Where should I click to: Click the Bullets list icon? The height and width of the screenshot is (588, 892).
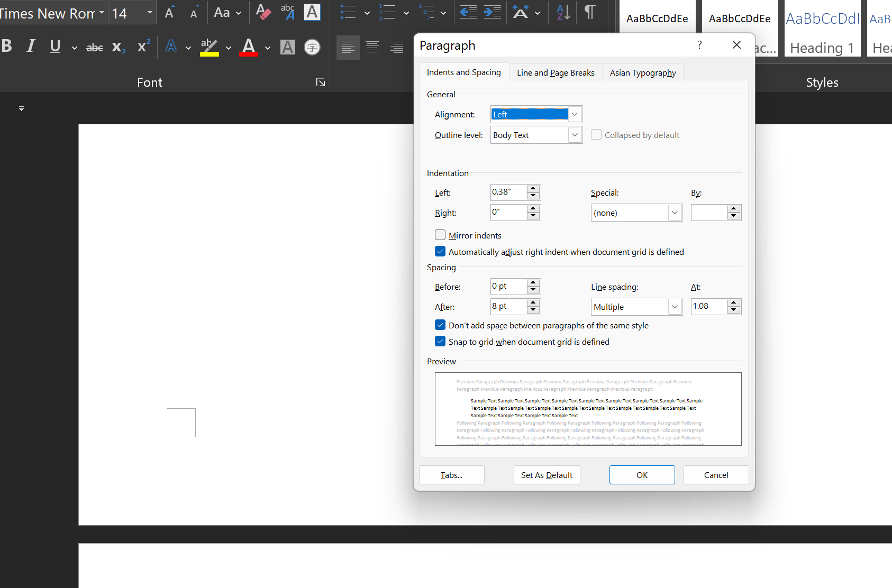(348, 12)
